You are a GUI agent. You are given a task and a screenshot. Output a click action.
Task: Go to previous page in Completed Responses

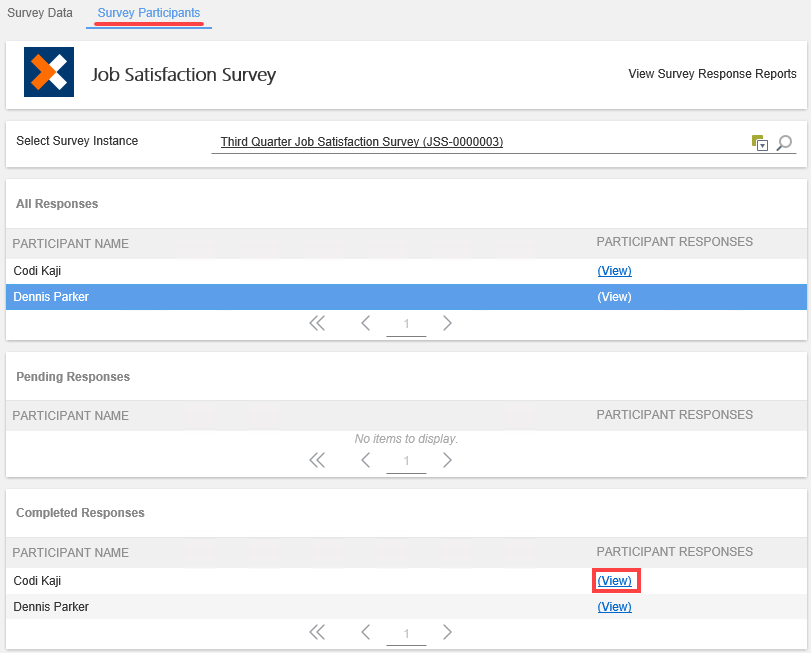366,632
